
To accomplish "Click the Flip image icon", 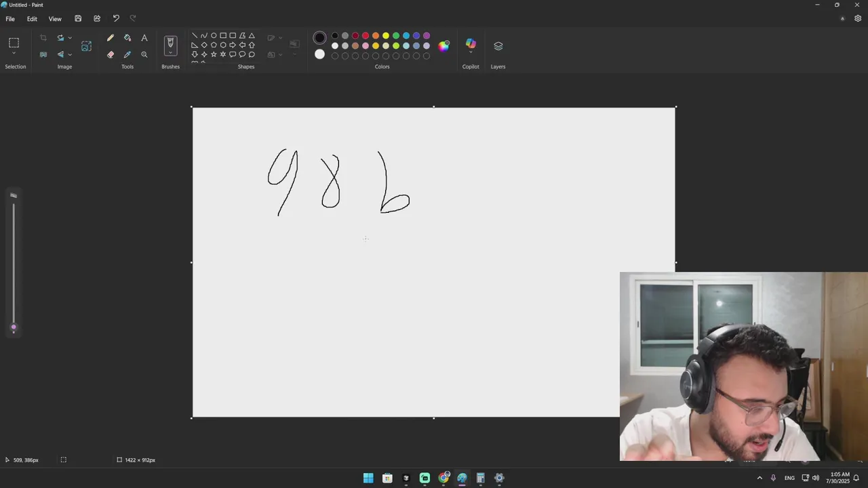I will (x=60, y=55).
